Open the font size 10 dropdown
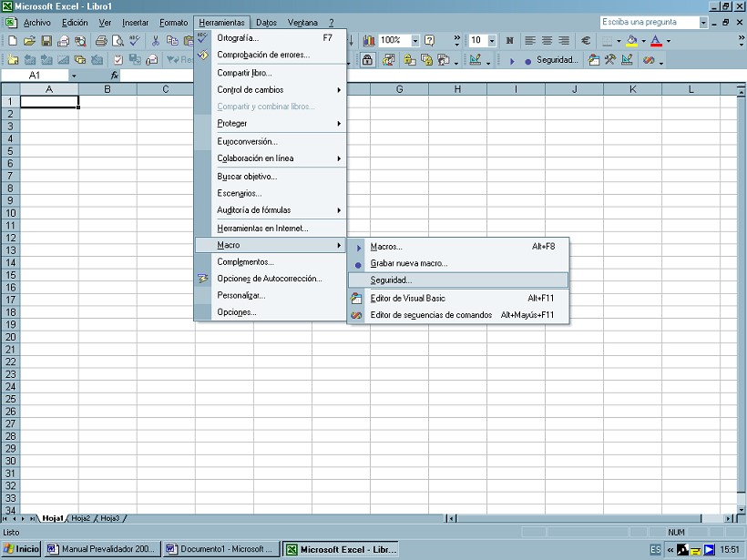 pos(492,41)
